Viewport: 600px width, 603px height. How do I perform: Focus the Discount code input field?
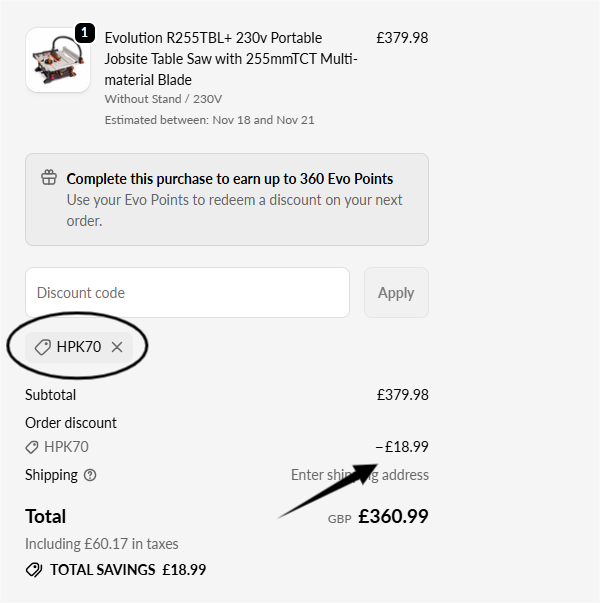coord(187,293)
